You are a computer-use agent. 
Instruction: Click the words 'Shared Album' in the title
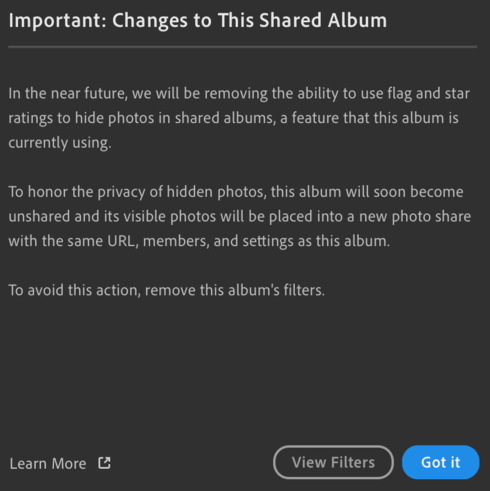coord(323,21)
